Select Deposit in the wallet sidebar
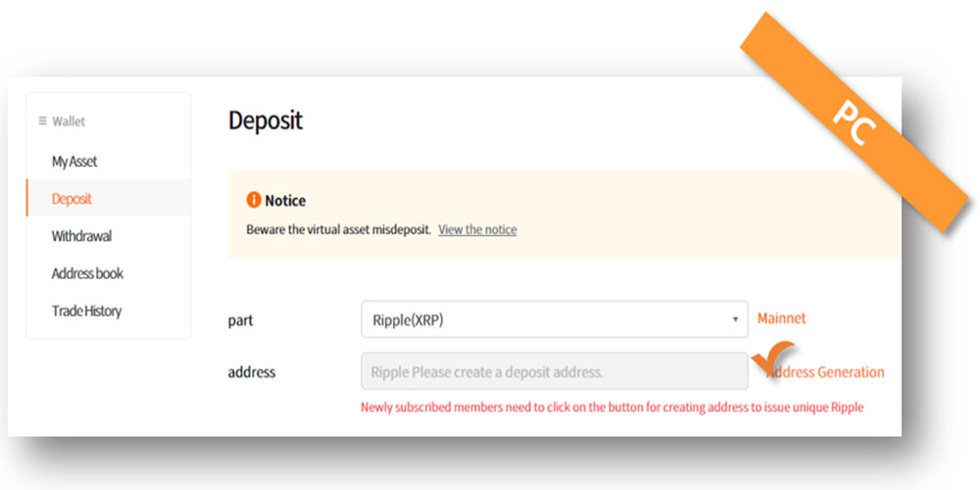This screenshot has width=980, height=490. (x=72, y=199)
